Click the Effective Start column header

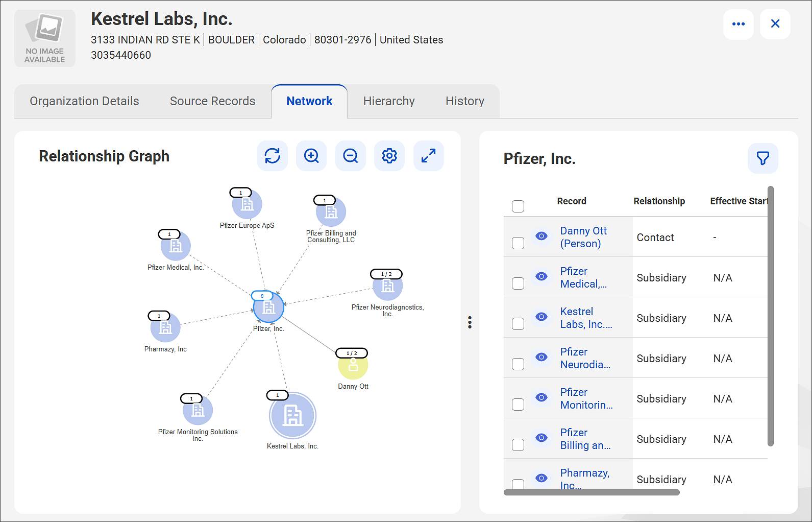[x=739, y=201]
